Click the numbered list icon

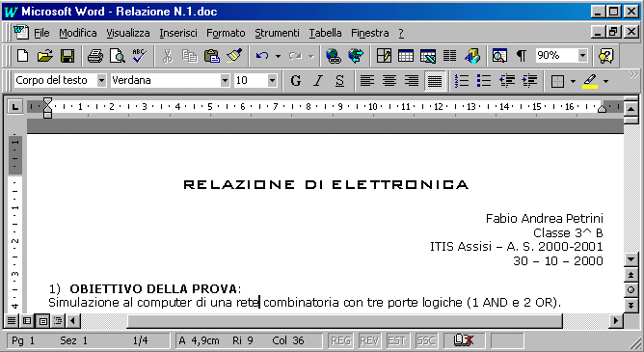pos(462,80)
